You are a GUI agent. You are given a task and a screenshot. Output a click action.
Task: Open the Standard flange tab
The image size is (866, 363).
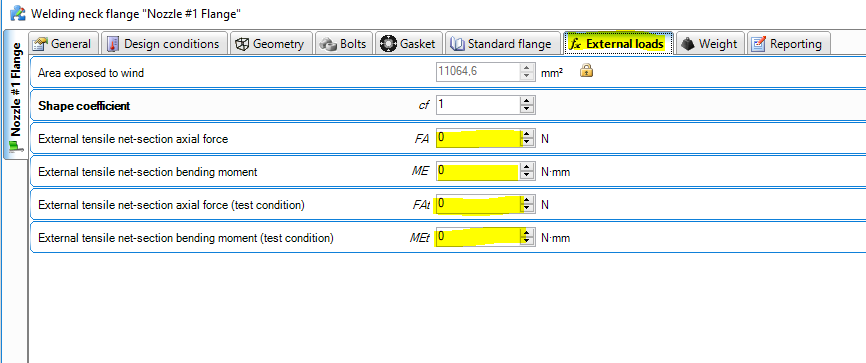tap(502, 44)
